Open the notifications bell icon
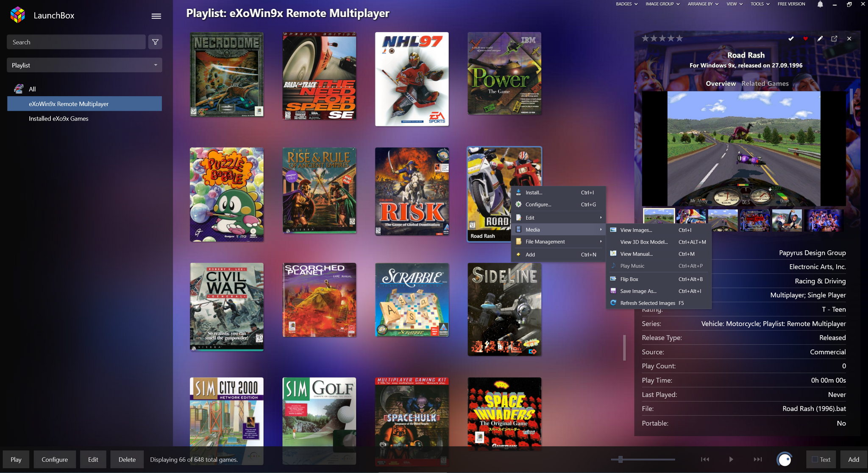 coord(820,4)
